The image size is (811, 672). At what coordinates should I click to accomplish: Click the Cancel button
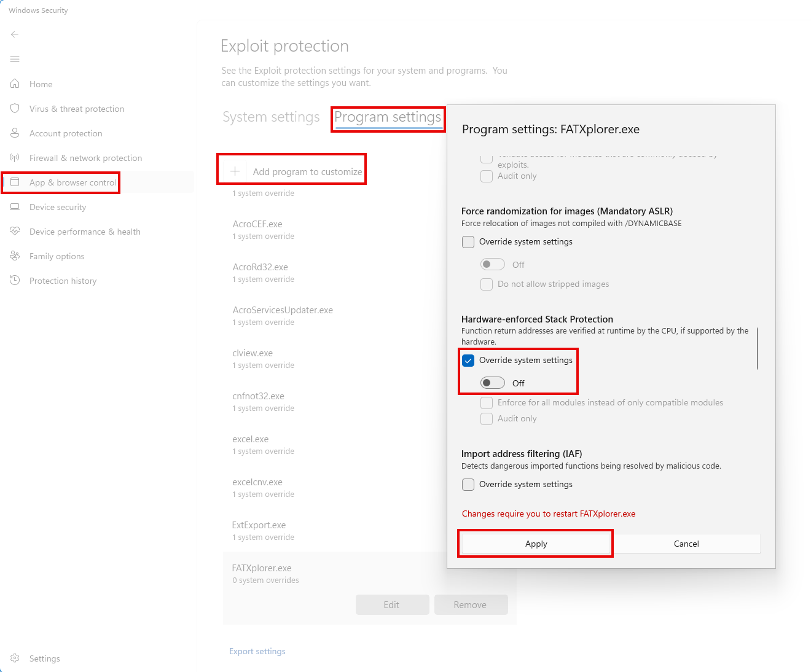point(686,544)
